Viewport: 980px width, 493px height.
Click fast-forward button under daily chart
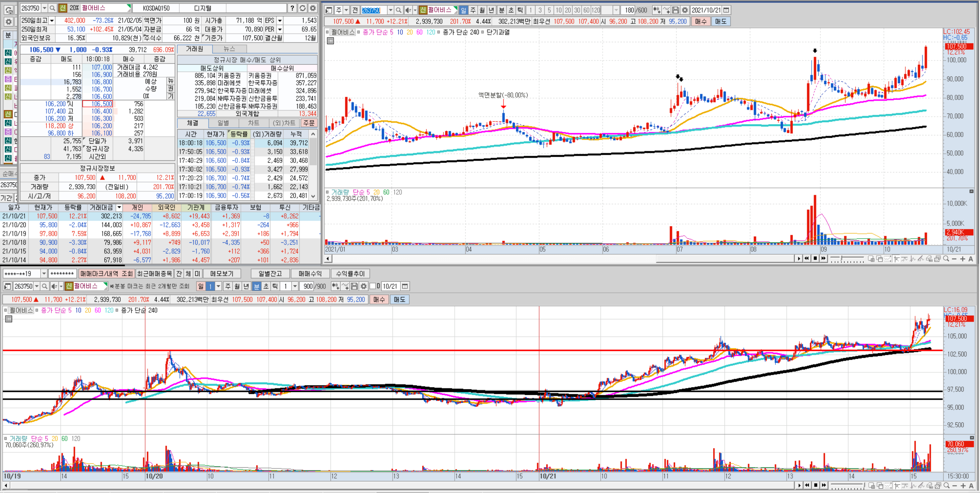[x=823, y=258]
